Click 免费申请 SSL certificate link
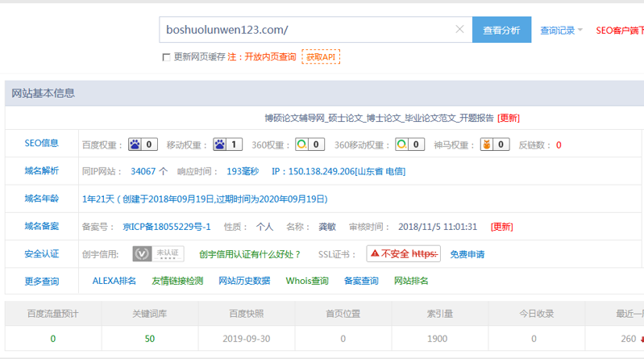Screen dimensions: 644x359 click(x=467, y=254)
